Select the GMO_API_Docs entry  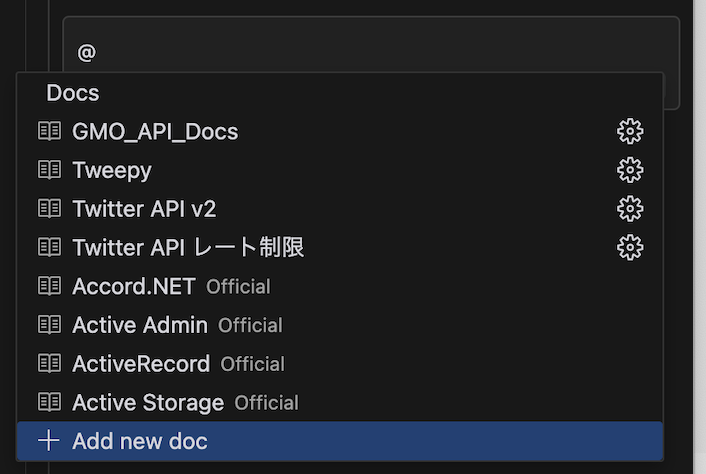click(x=340, y=131)
